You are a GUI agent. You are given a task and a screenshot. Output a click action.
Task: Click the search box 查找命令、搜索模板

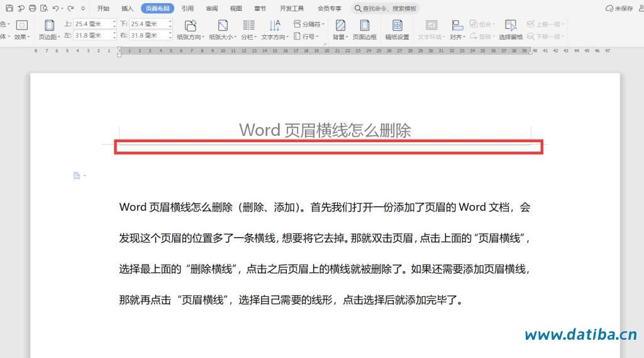[386, 8]
